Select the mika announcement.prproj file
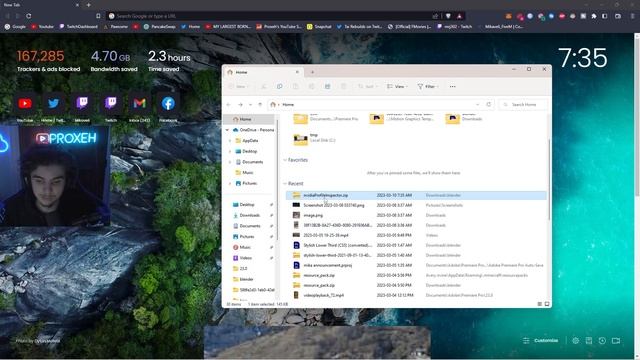Viewport: 640px width, 360px height. (x=416, y=265)
